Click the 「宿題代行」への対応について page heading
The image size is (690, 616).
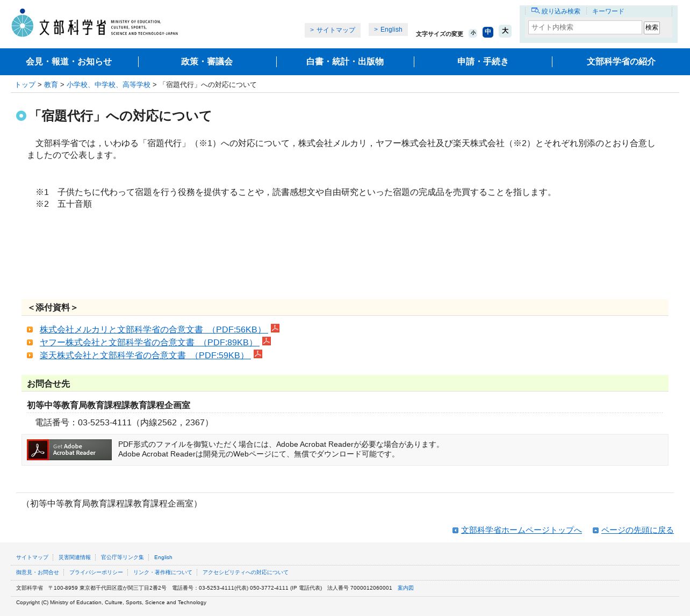click(x=120, y=116)
